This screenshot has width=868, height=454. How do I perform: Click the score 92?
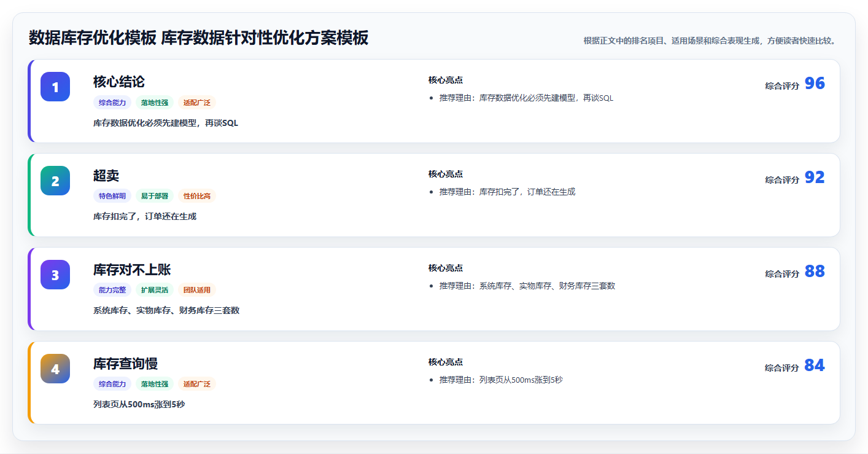(815, 178)
